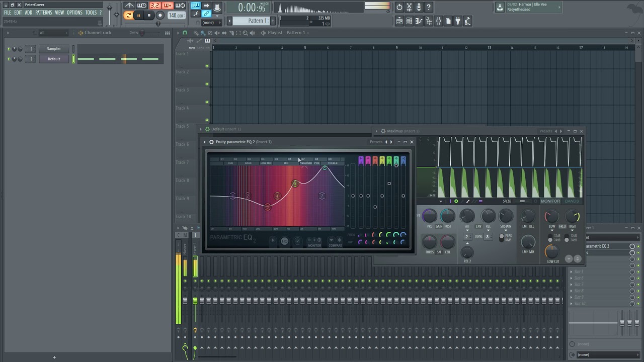Click the undo history icon
The image size is (644, 362).
coord(399,7)
